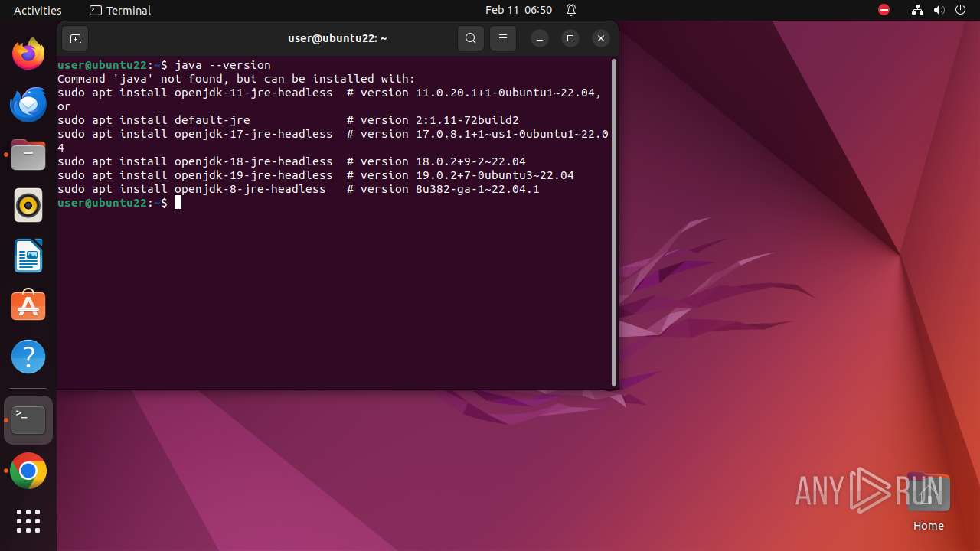Click the openjdk-18-jre-headless install line
The height and width of the screenshot is (551, 980).
[x=292, y=161]
